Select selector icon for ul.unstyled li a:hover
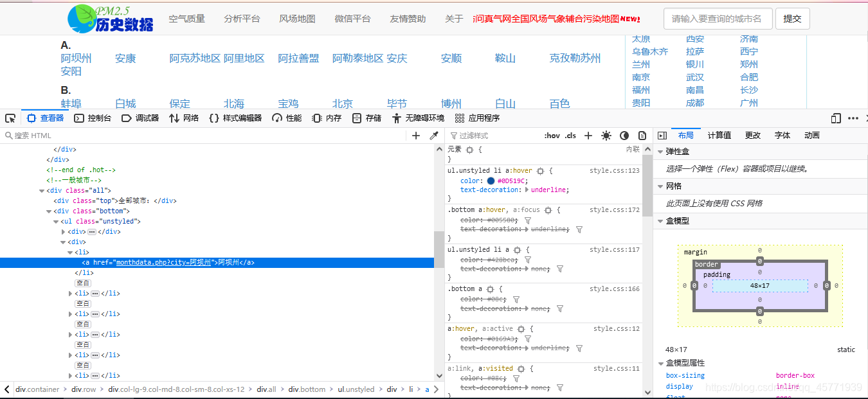The height and width of the screenshot is (399, 868). [540, 171]
